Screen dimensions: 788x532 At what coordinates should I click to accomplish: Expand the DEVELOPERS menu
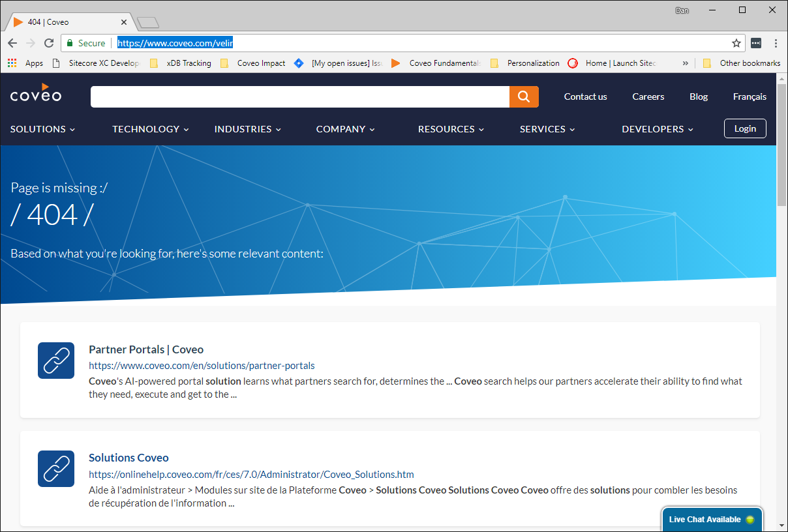pos(658,129)
